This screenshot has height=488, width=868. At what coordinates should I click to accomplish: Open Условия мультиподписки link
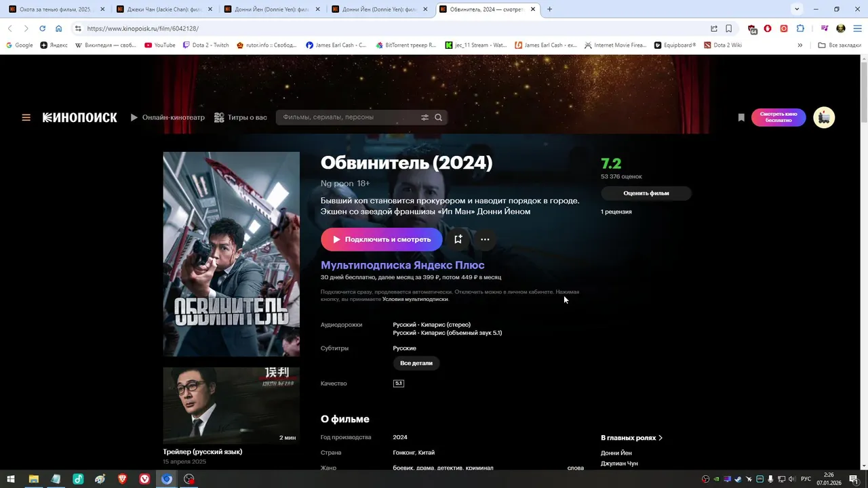pos(415,299)
